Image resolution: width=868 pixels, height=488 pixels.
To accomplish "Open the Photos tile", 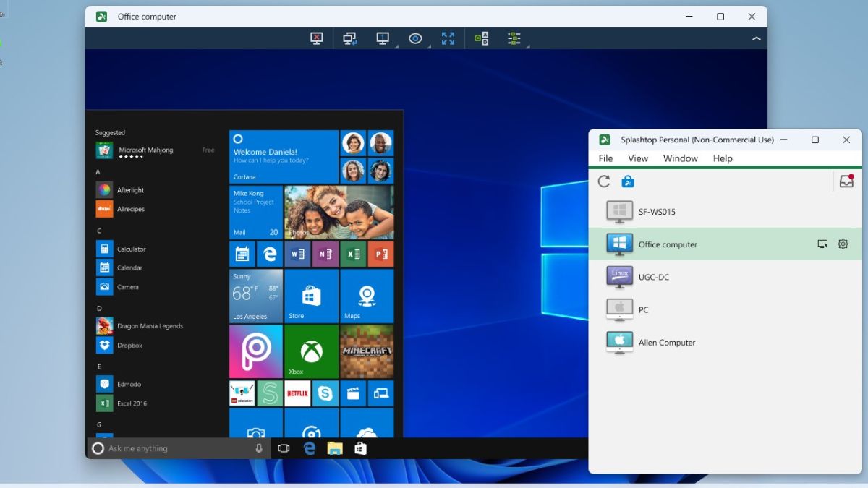I will [339, 213].
